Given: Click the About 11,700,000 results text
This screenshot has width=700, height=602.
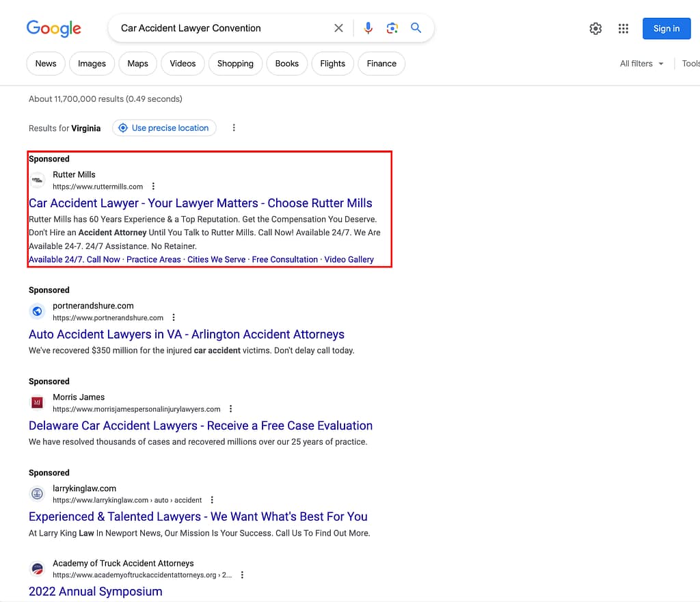Looking at the screenshot, I should 105,99.
